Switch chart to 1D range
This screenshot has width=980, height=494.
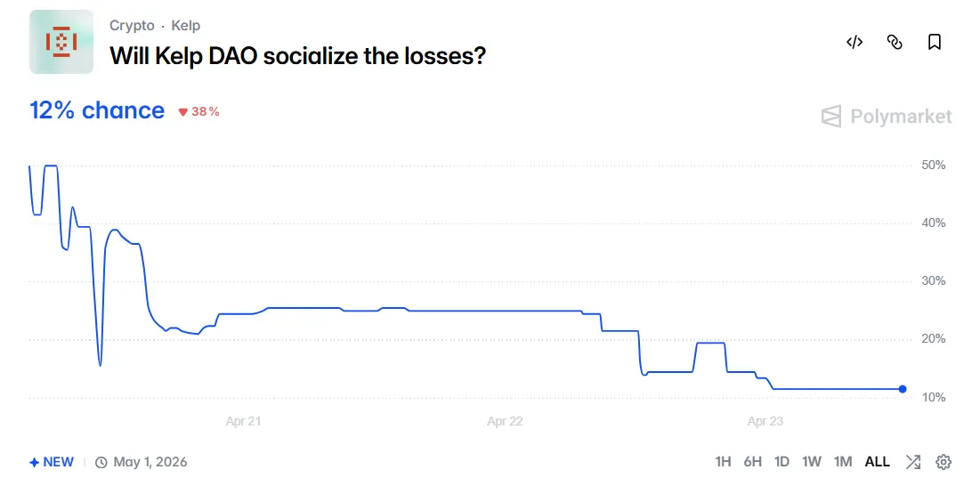click(x=782, y=462)
